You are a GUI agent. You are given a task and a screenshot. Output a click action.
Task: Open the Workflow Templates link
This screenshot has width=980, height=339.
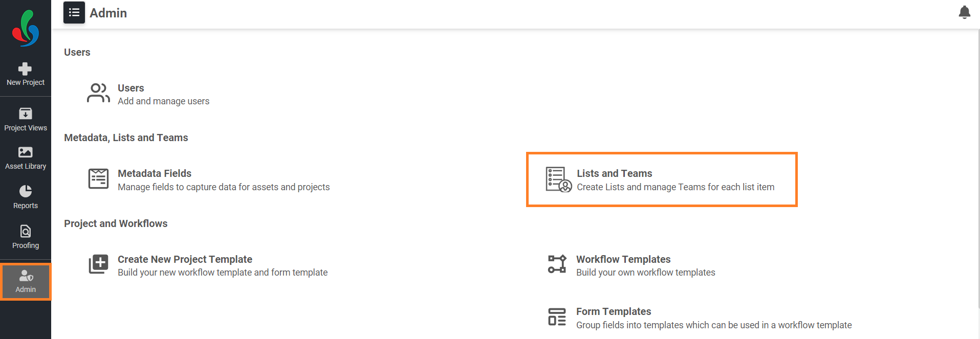pyautogui.click(x=623, y=259)
